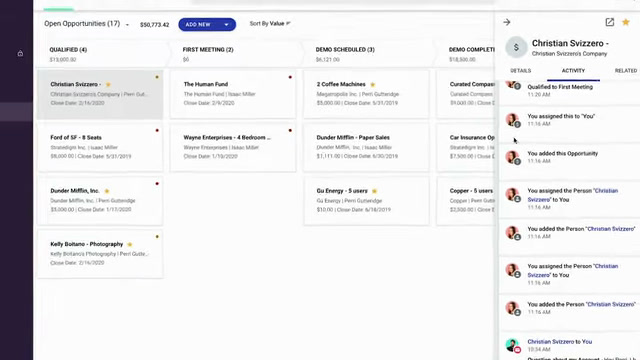Click the status dot on The Human Fund card

[x=290, y=77]
